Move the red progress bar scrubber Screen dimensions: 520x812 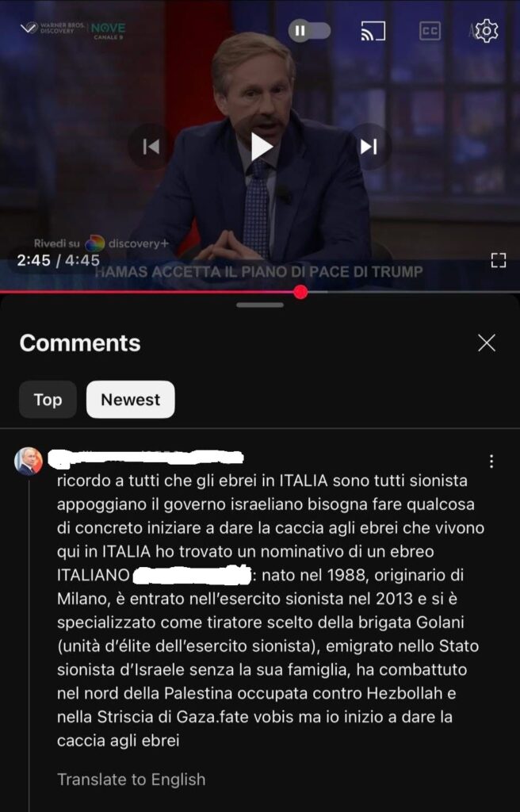coord(300,292)
